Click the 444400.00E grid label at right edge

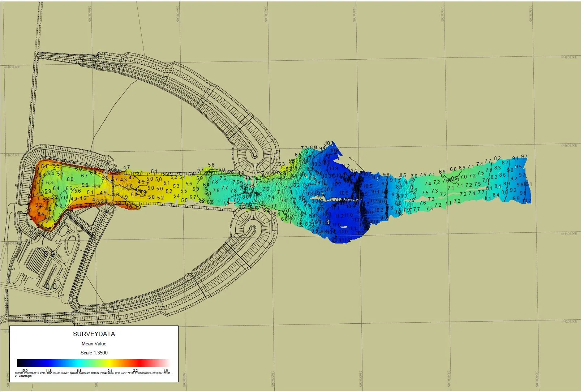(569, 234)
